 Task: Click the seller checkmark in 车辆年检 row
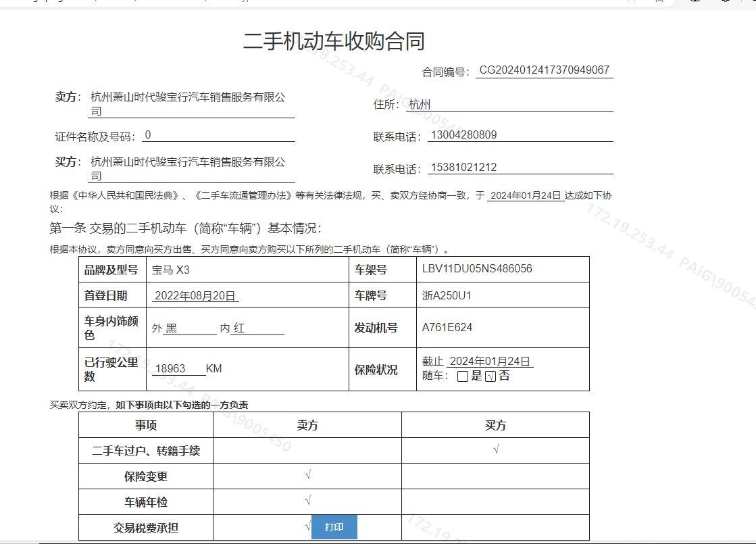pyautogui.click(x=307, y=501)
